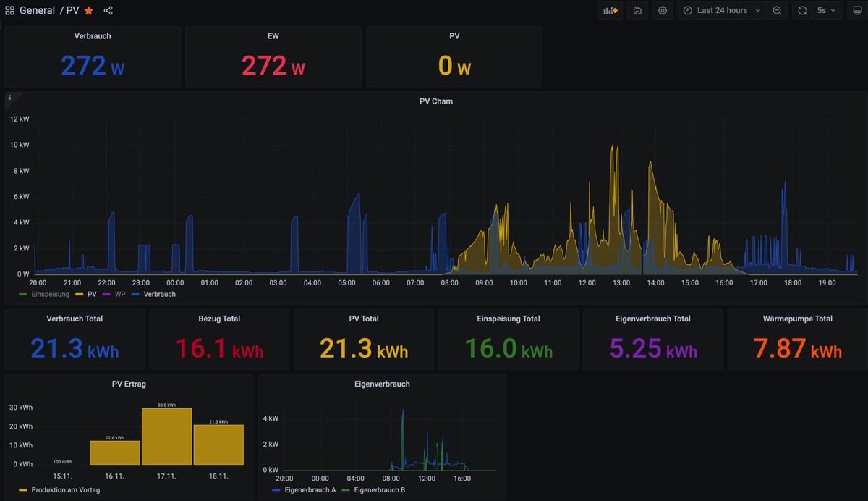Click the 272 W Verbrauch value
868x501 pixels.
pos(93,66)
